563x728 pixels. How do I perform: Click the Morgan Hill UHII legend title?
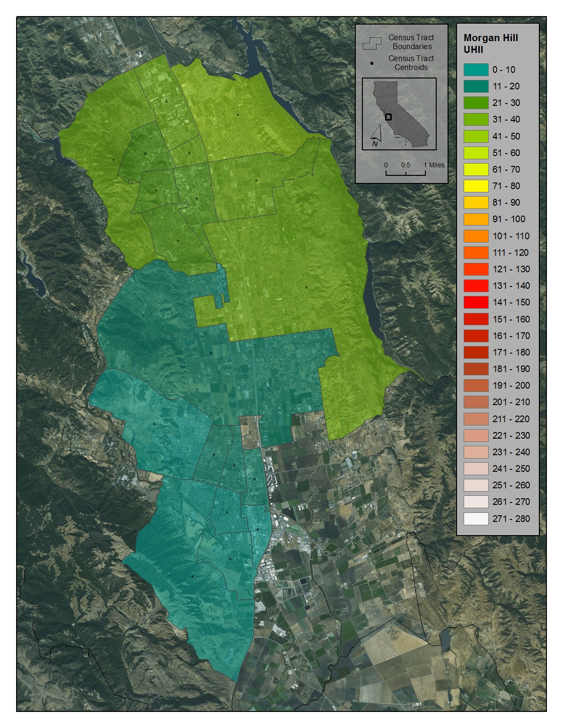(x=491, y=43)
